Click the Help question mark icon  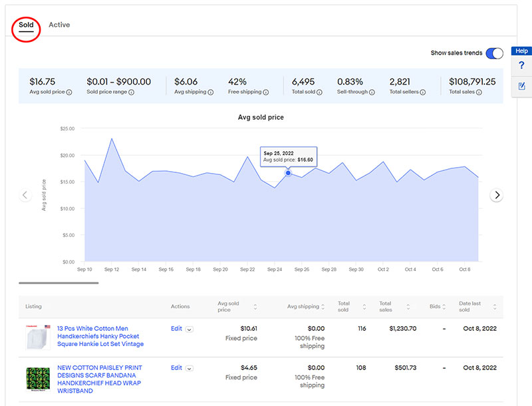point(521,65)
